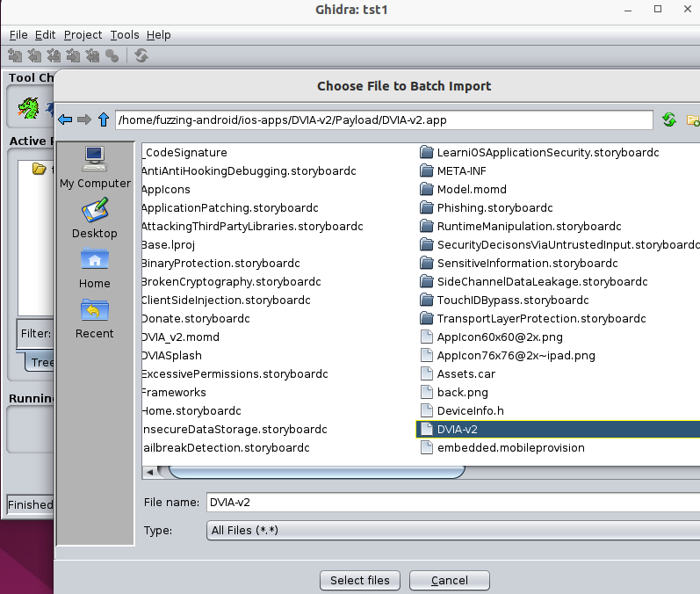This screenshot has height=594, width=700.
Task: Click the horizontal scrollbar in file list
Action: click(316, 472)
